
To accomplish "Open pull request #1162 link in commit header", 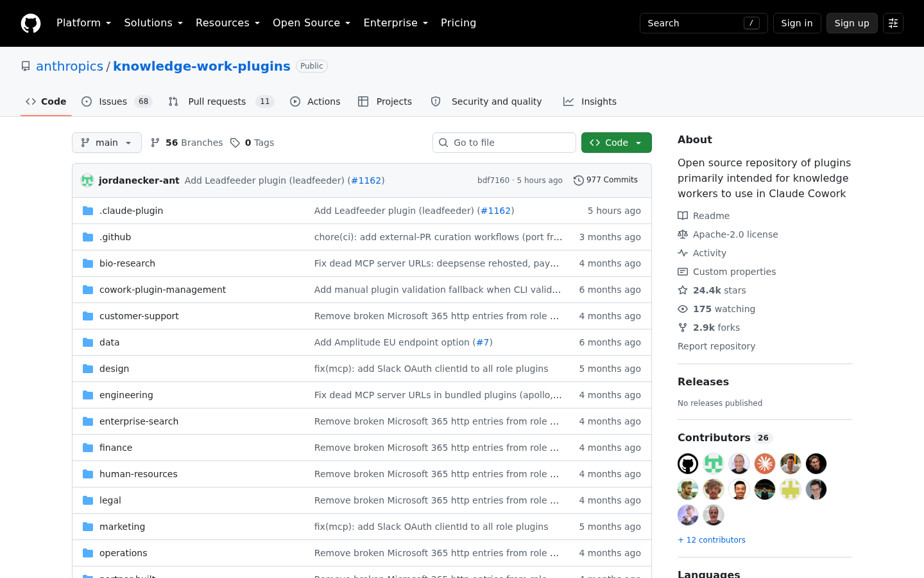I will [366, 180].
